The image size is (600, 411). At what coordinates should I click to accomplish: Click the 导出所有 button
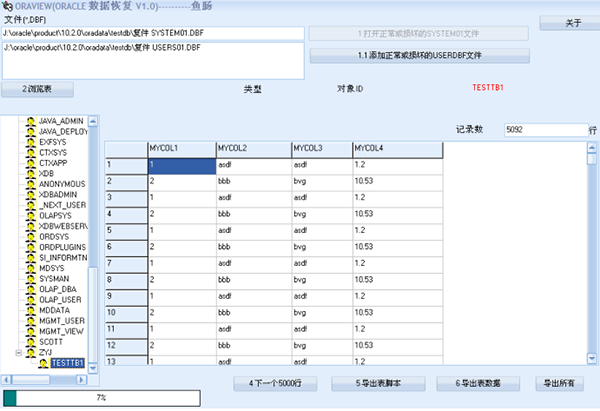tap(559, 383)
